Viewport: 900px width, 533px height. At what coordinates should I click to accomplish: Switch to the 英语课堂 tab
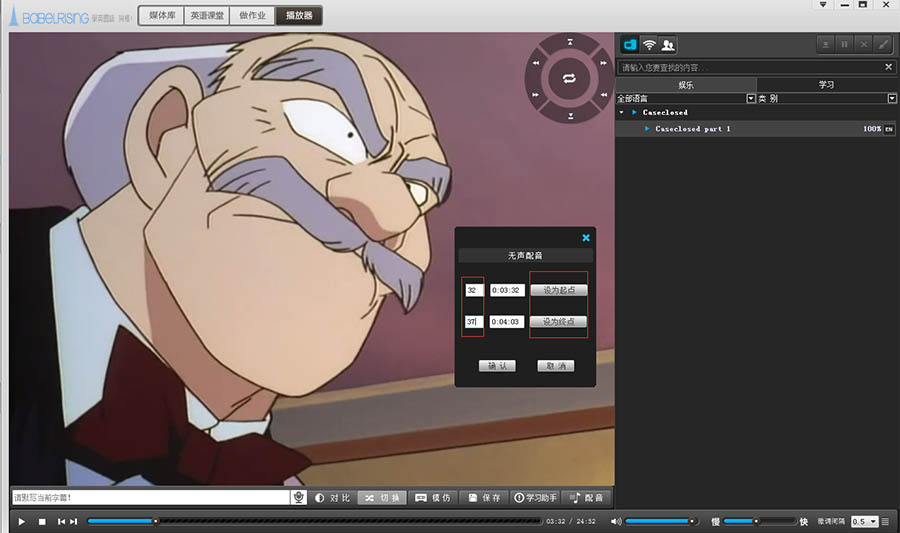pos(207,15)
